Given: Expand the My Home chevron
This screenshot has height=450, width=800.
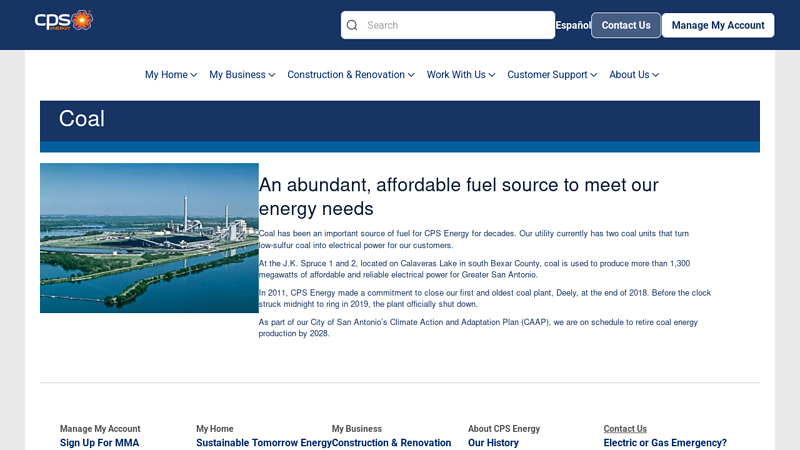Looking at the screenshot, I should pyautogui.click(x=194, y=75).
